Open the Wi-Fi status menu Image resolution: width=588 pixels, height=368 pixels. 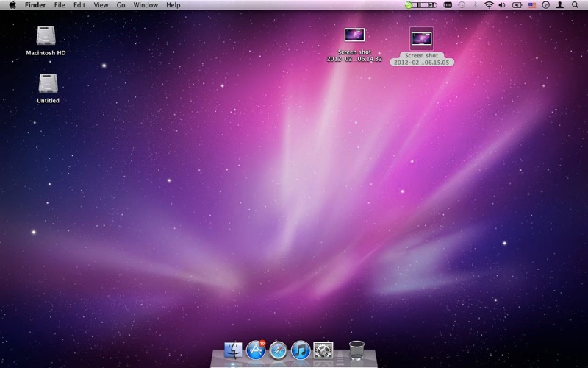point(489,5)
